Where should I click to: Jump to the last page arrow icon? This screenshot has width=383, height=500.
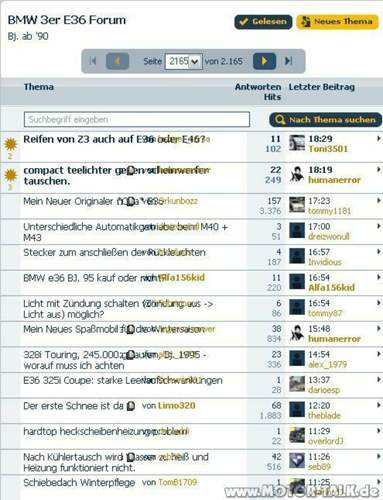(x=289, y=61)
